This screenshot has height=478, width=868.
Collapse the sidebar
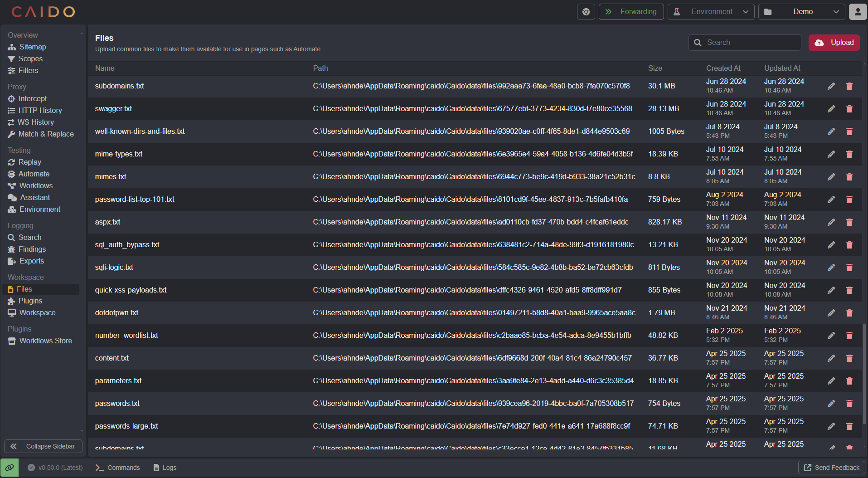pyautogui.click(x=43, y=446)
